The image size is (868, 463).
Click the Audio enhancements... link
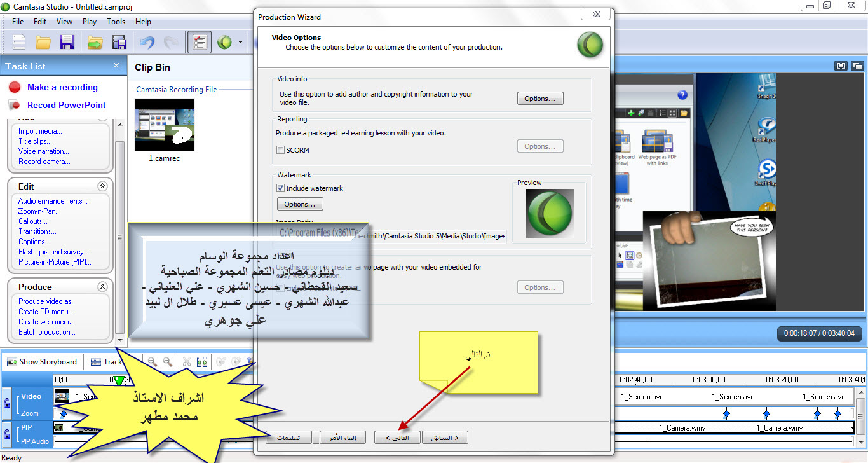[x=53, y=201]
